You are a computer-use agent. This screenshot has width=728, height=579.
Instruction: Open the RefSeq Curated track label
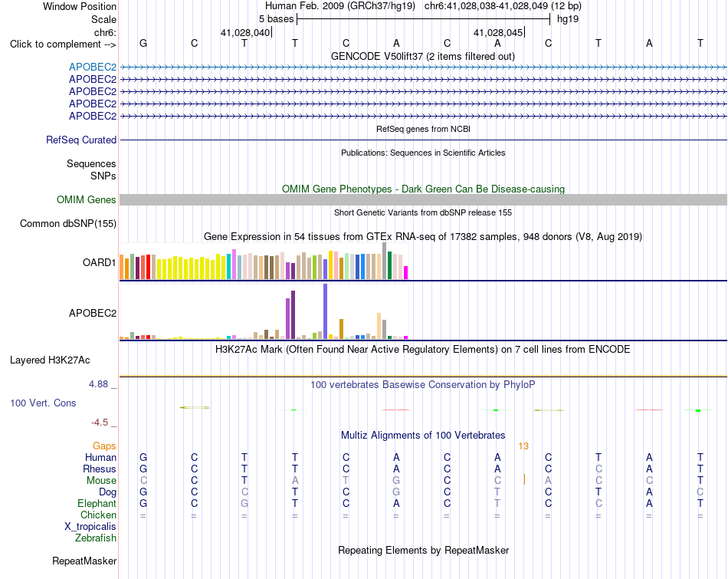80,140
